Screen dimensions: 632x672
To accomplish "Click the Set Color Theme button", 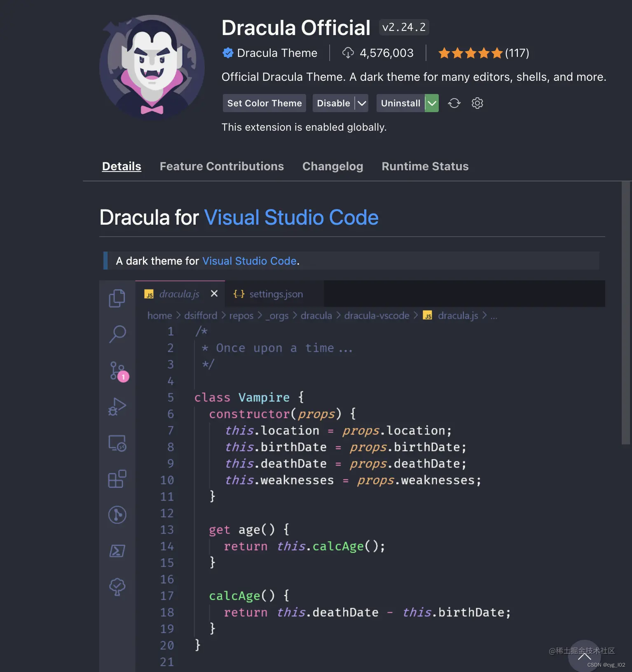I will click(x=265, y=103).
